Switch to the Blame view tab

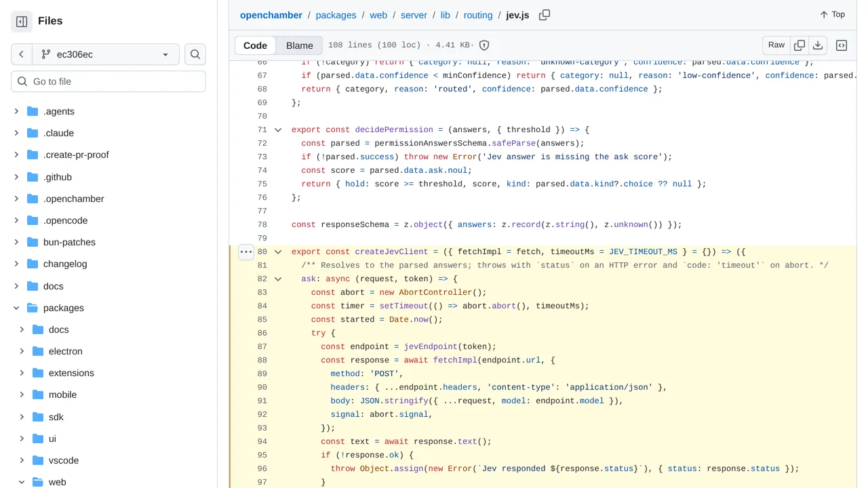tap(300, 45)
